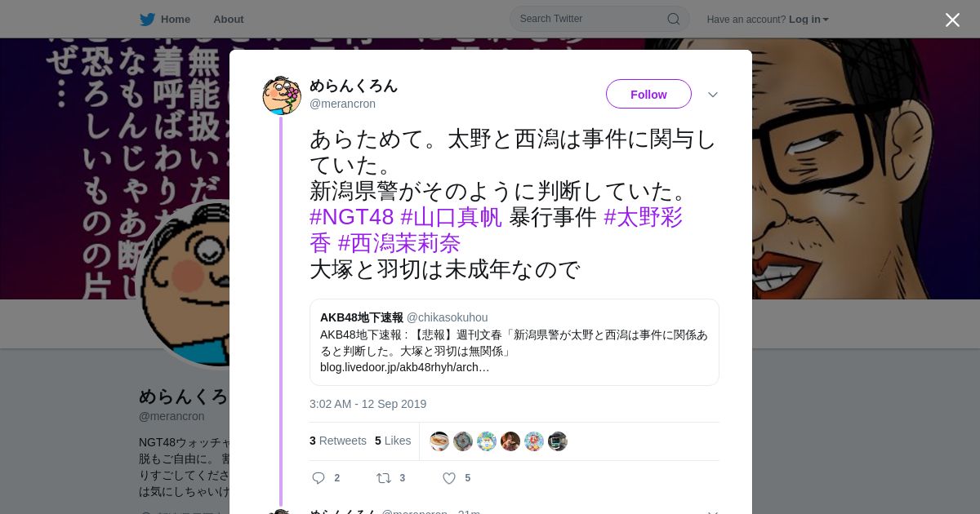The width and height of the screenshot is (980, 514).
Task: Follow @merancron with the Follow button
Action: [x=648, y=94]
